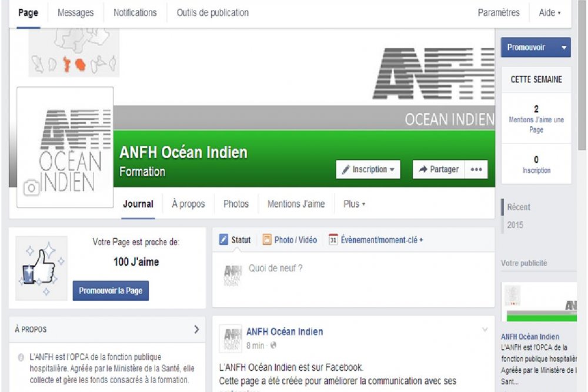This screenshot has width=588, height=392.
Task: Jump to Récent in timeline
Action: [519, 207]
